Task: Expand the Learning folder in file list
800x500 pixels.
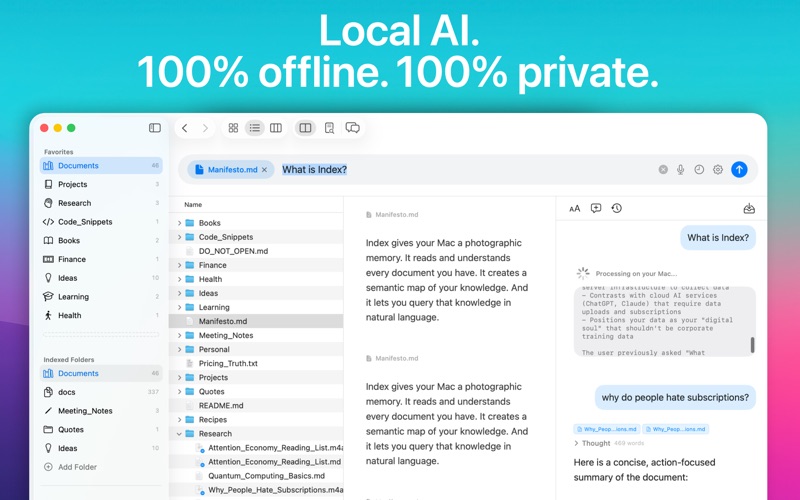Action: click(180, 307)
